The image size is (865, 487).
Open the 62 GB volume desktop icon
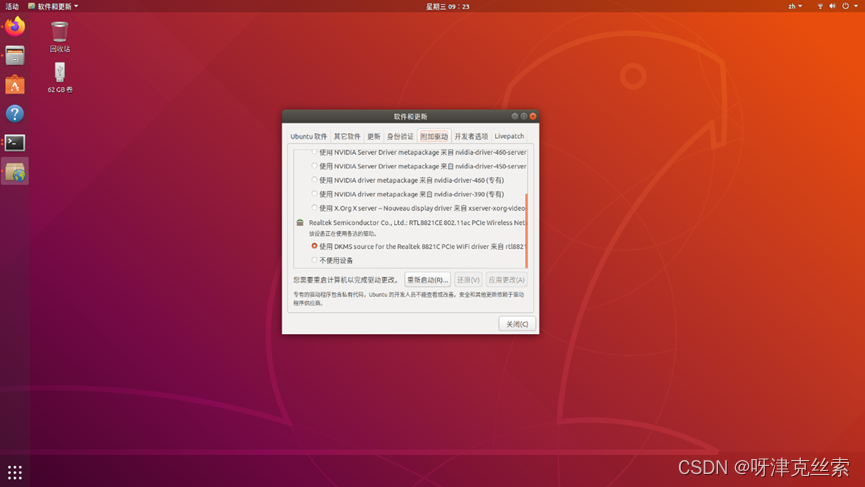(60, 77)
